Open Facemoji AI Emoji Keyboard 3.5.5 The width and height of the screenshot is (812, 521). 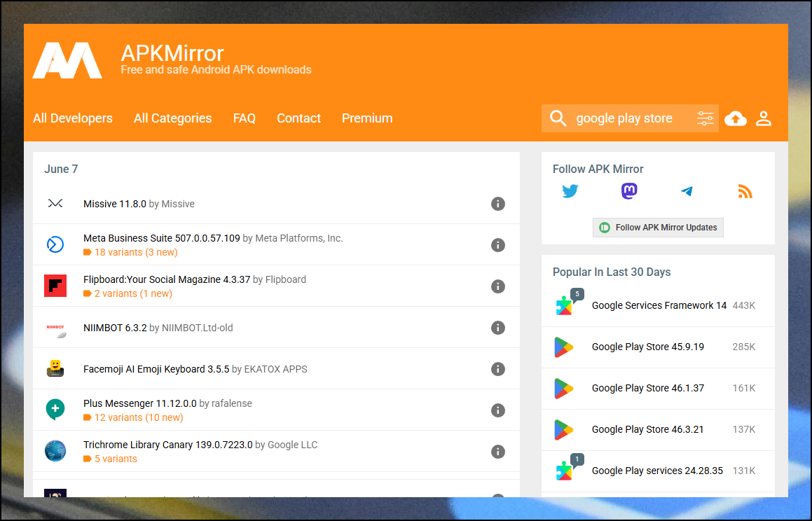click(156, 369)
